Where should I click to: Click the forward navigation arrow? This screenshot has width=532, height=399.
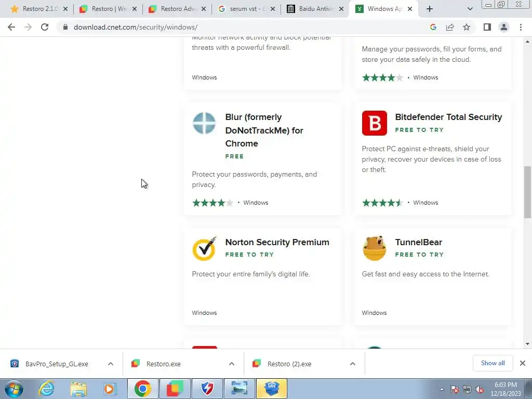point(28,27)
